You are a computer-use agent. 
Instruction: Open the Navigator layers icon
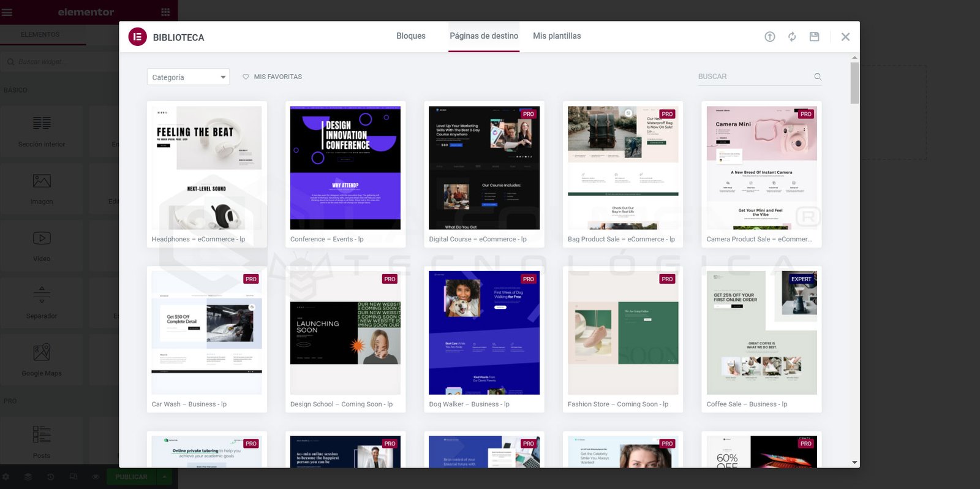coord(28,477)
